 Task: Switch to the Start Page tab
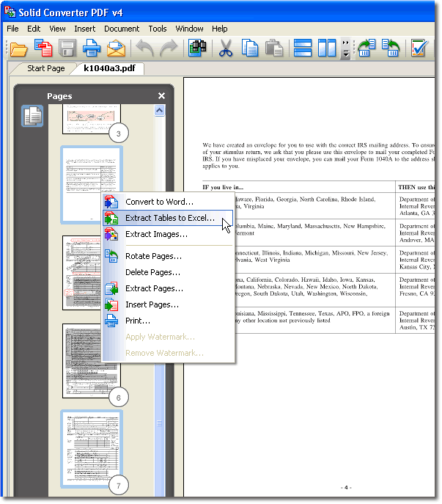click(46, 69)
